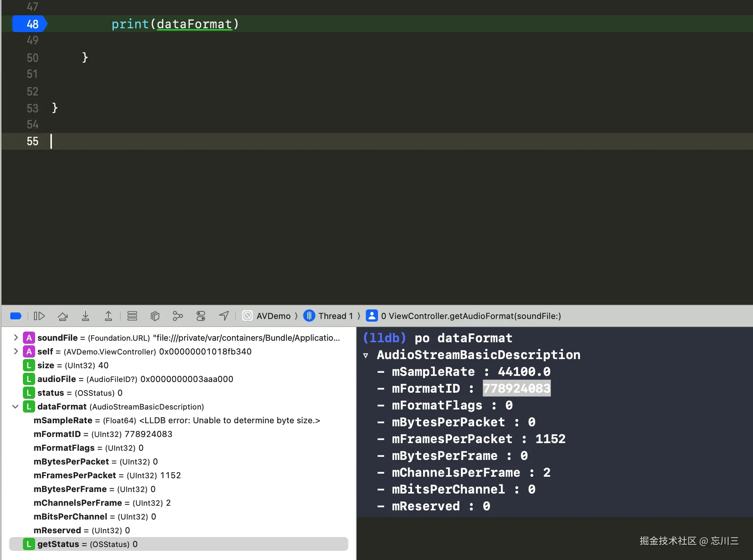
Task: Click Continue program execution icon
Action: (39, 316)
